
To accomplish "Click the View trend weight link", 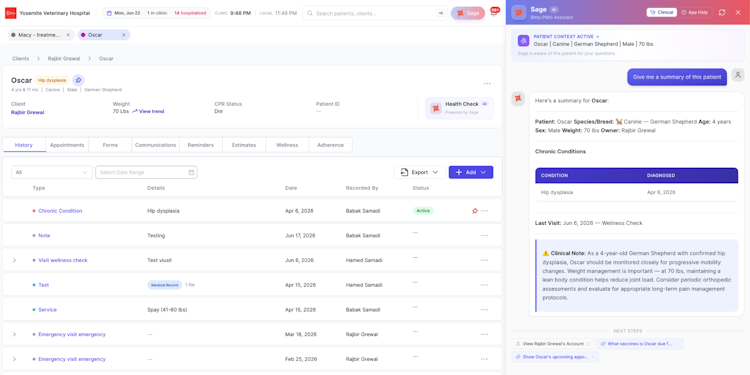I will pyautogui.click(x=148, y=111).
